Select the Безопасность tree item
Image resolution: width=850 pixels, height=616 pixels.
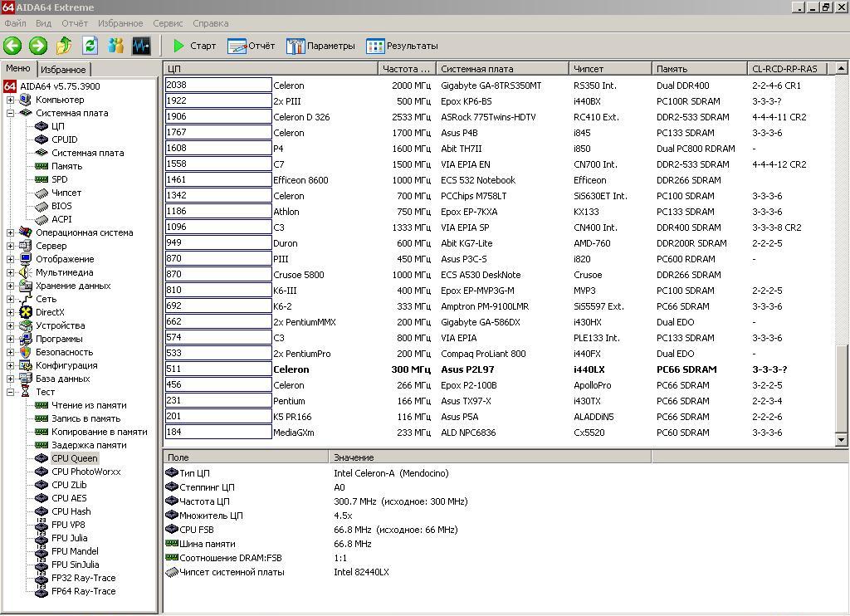[64, 352]
